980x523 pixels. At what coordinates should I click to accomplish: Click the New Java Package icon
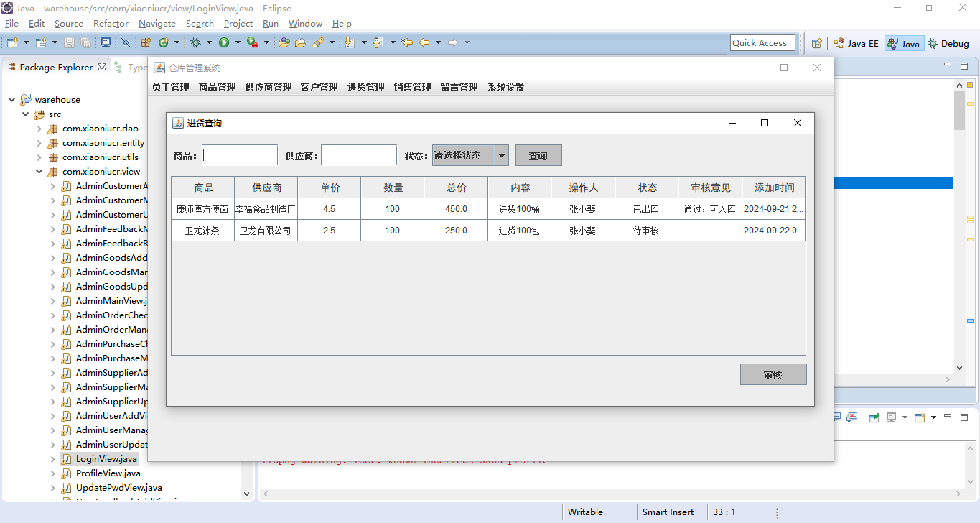tap(146, 43)
